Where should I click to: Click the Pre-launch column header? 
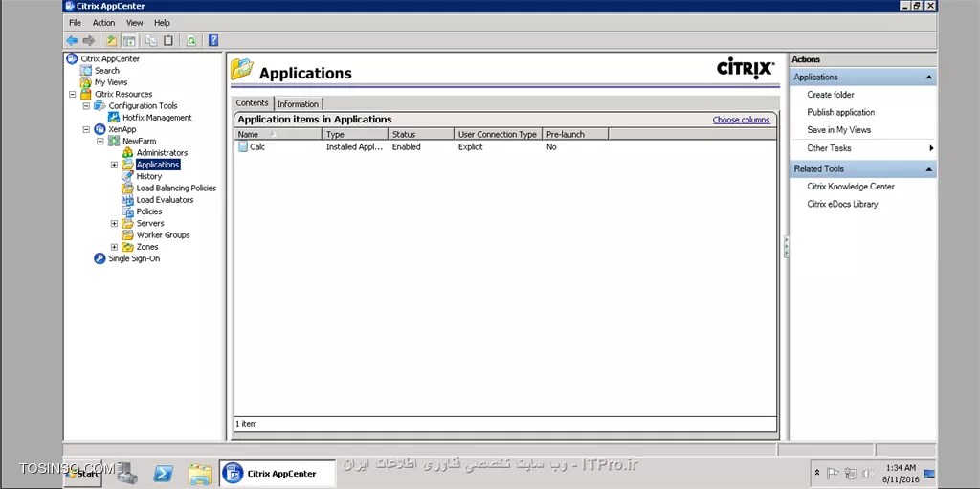coord(575,134)
